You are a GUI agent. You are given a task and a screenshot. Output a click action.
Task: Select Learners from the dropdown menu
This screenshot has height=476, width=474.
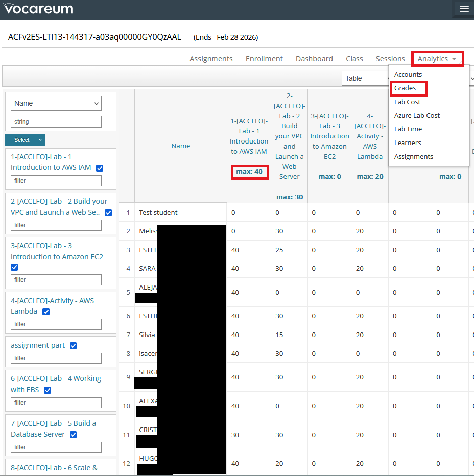tap(407, 143)
